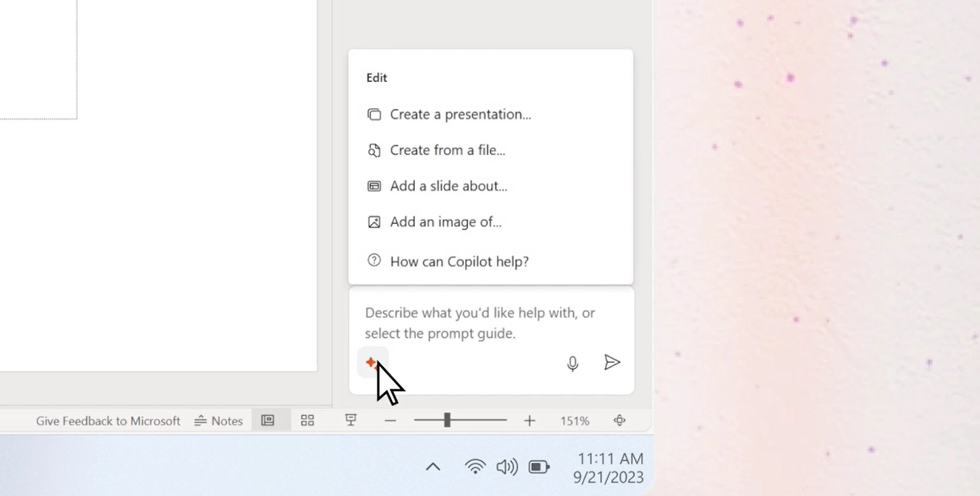
Task: Click the volume speaker icon in taskbar
Action: tap(507, 467)
